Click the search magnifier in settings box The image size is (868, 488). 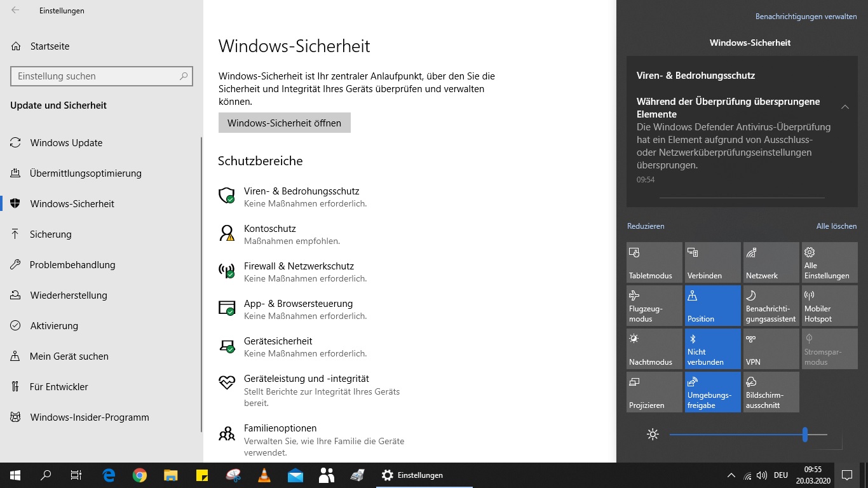pos(184,76)
